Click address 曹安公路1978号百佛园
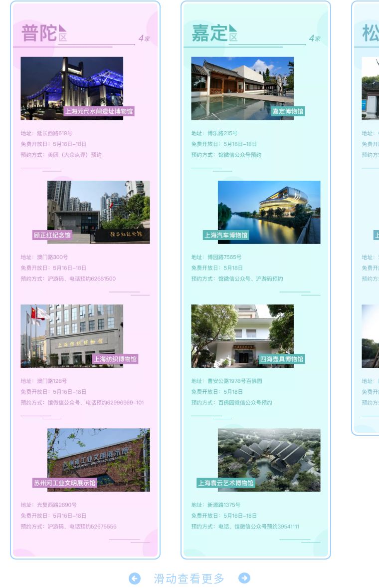The height and width of the screenshot is (588, 379). coord(235,381)
